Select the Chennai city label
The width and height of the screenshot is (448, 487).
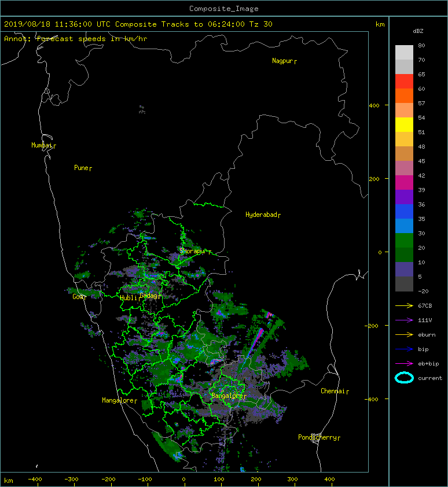(x=333, y=391)
